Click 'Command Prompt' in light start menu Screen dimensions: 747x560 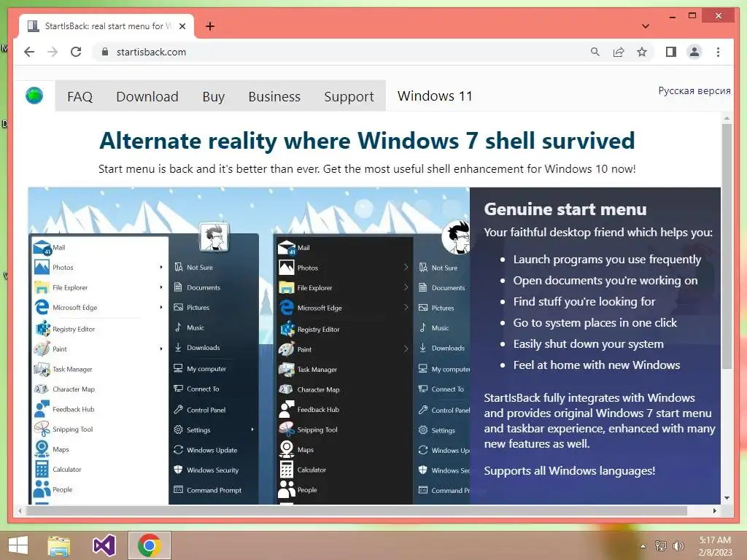click(214, 490)
